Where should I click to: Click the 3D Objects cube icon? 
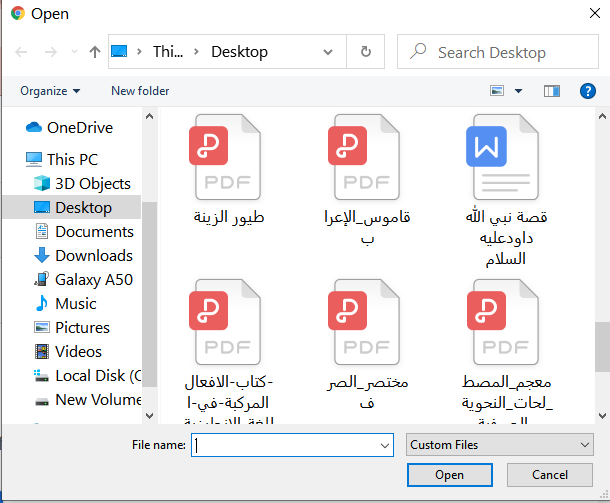coord(42,183)
